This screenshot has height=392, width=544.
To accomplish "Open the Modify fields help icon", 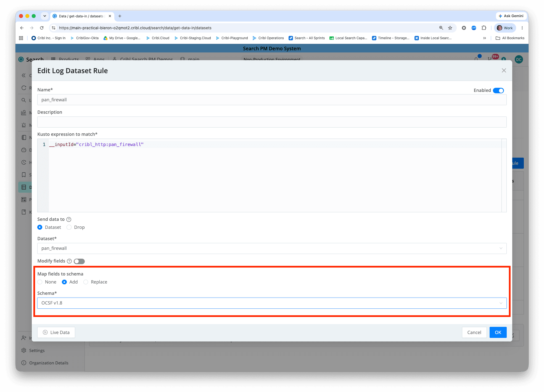I will click(x=69, y=261).
